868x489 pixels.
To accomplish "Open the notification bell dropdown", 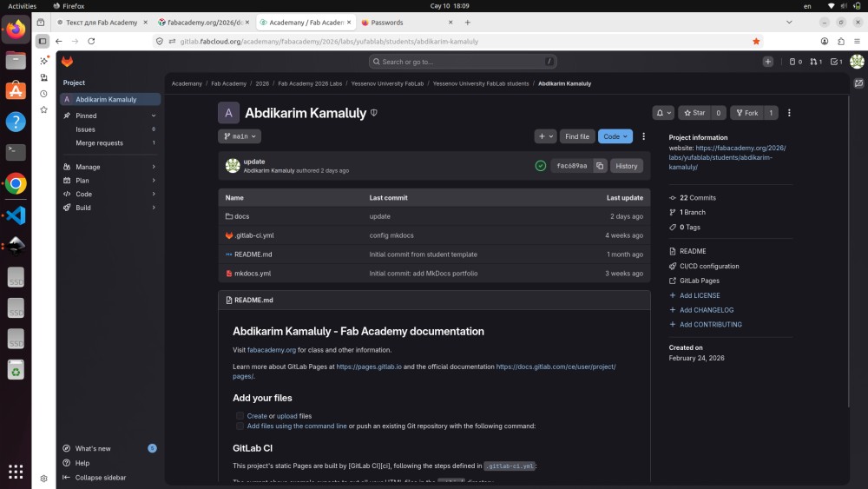I will 663,113.
